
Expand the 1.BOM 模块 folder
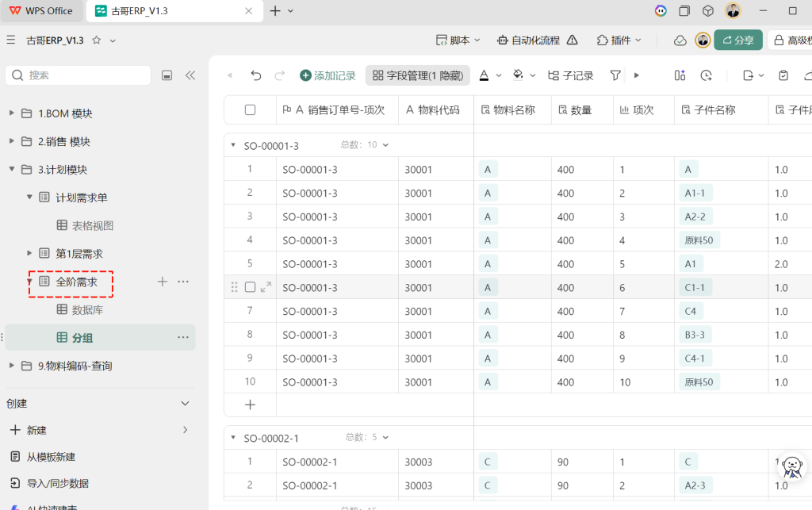tap(11, 113)
